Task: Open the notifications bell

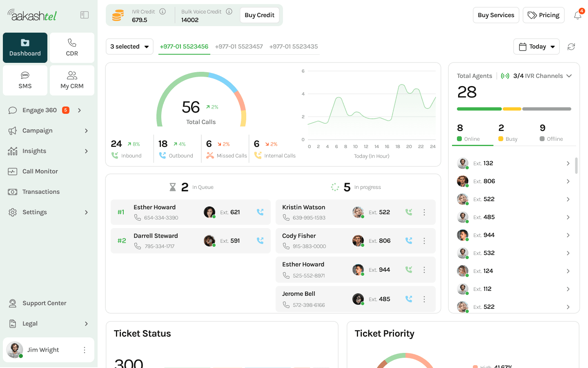Action: click(x=577, y=16)
